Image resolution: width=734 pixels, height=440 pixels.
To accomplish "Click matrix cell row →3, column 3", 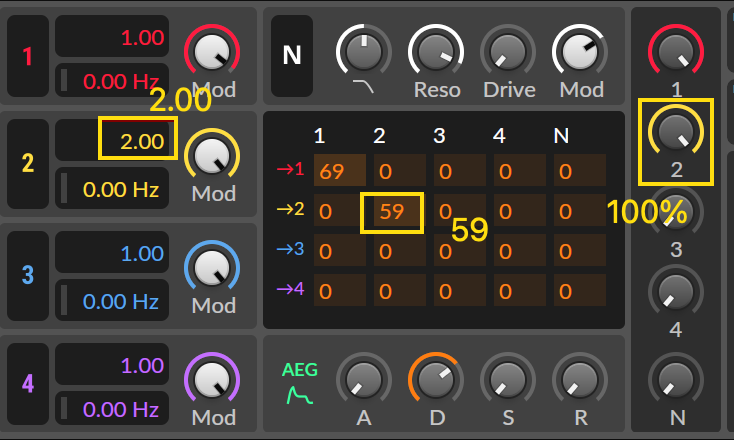I will (460, 250).
